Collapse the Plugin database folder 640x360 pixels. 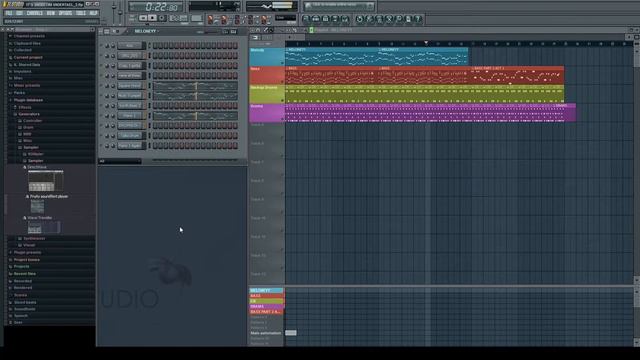[28, 100]
